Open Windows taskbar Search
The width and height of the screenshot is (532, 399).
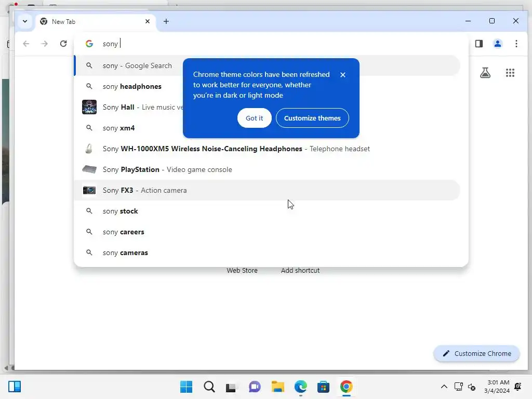tap(209, 387)
